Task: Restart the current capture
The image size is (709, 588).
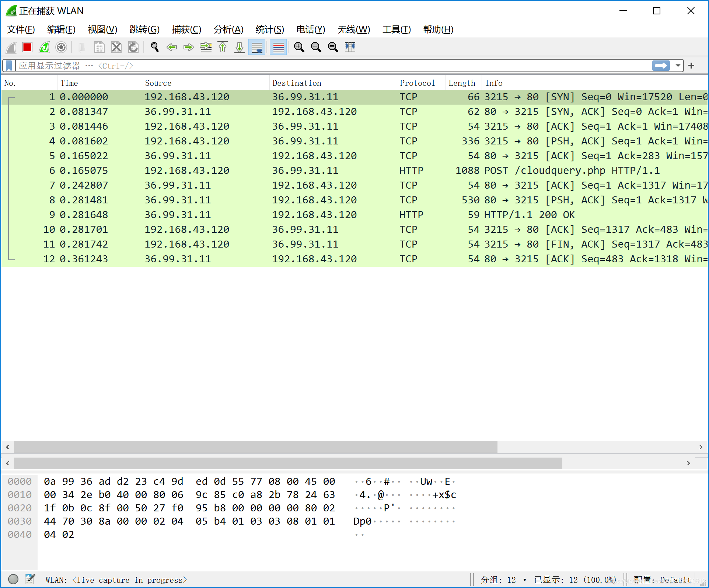Action: coord(44,47)
